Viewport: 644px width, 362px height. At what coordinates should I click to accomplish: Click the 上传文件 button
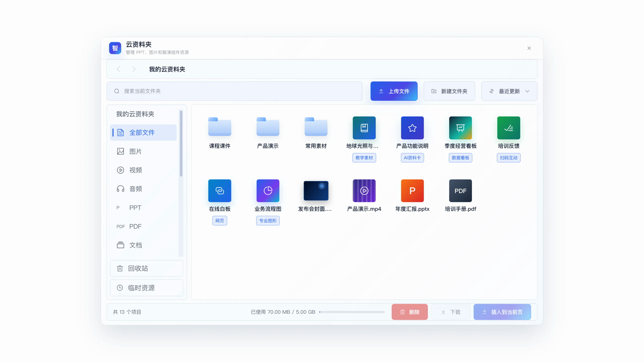pos(394,91)
